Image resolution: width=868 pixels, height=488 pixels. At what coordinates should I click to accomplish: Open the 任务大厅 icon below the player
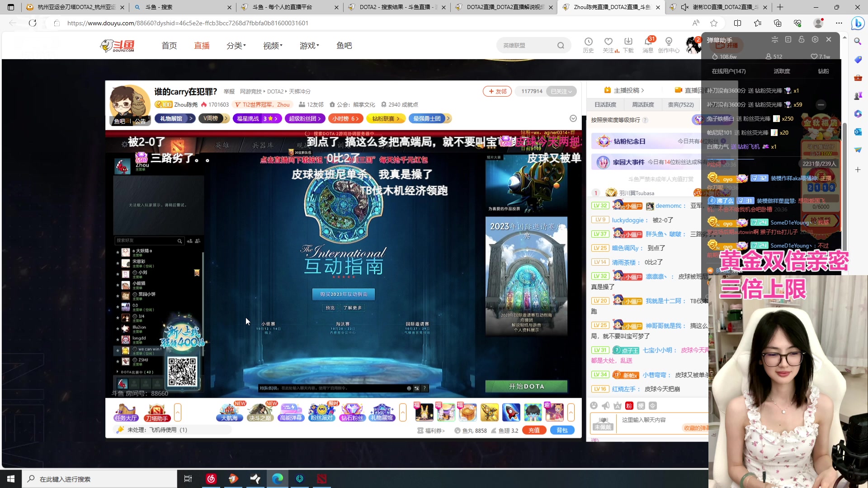(x=126, y=412)
